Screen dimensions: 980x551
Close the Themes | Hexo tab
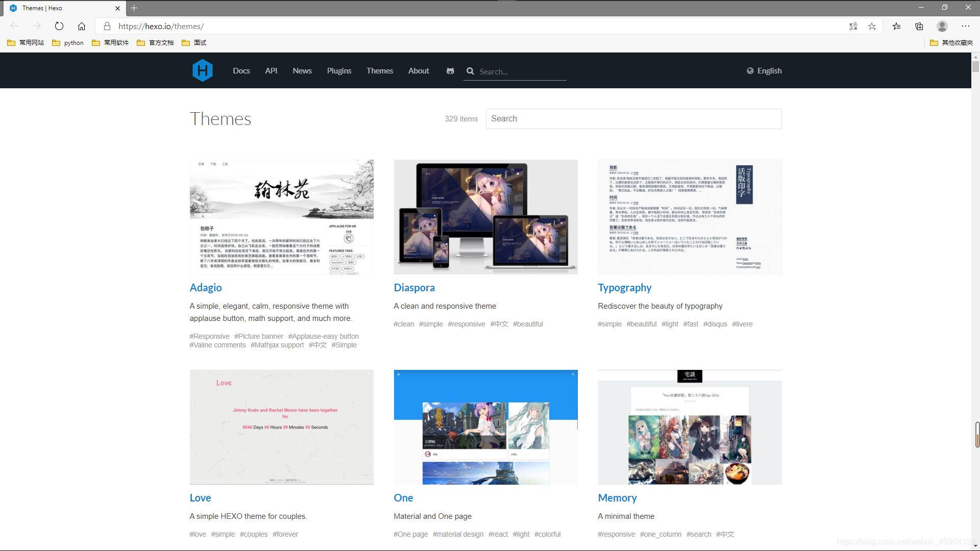click(x=117, y=8)
